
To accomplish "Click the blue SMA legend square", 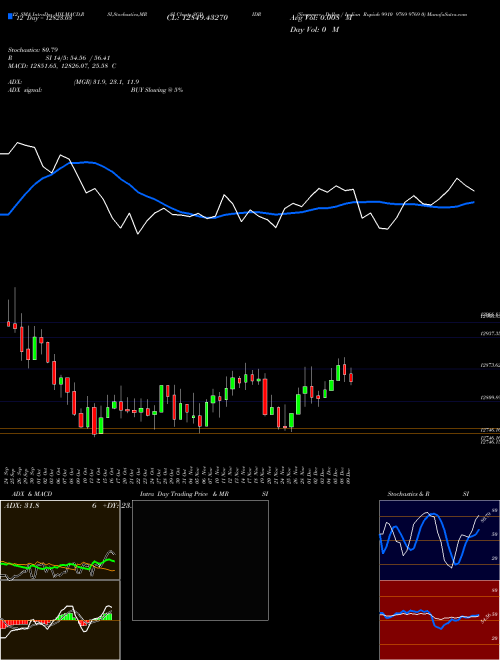I will 10,17.
